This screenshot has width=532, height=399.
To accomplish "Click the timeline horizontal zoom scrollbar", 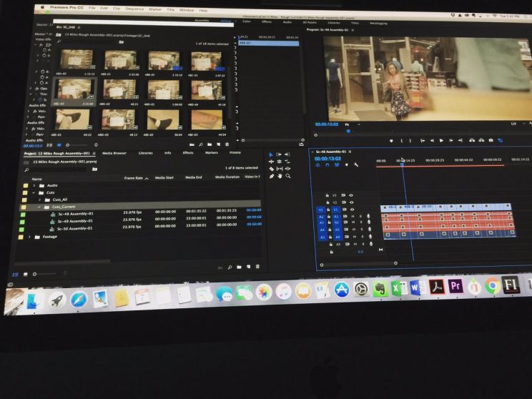I will point(358,263).
